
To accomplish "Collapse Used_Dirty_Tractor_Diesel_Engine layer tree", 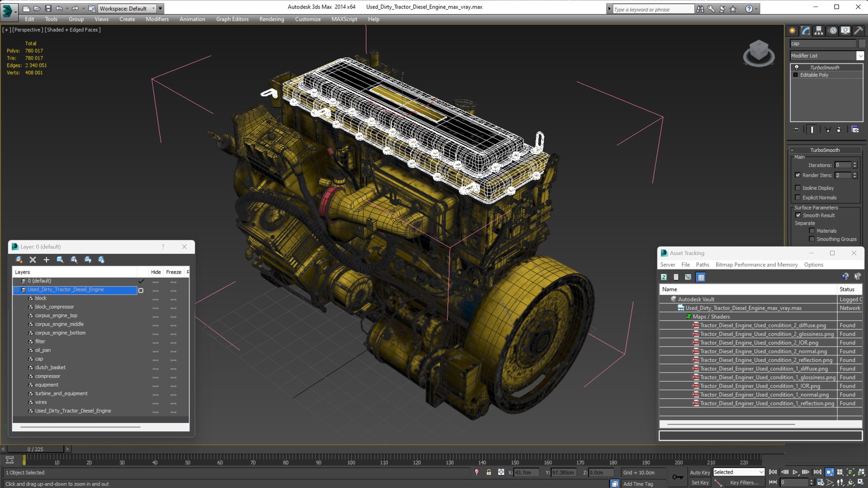I will pyautogui.click(x=17, y=290).
